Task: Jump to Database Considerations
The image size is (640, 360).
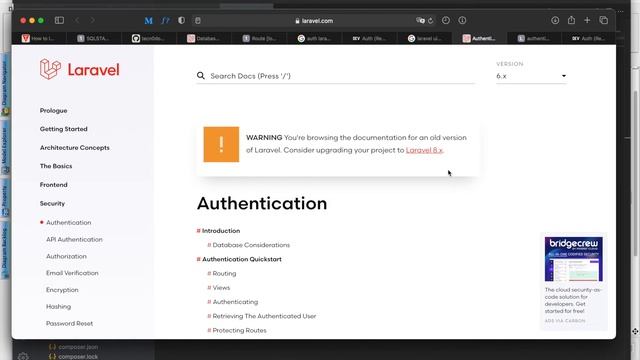Action: coord(251,245)
